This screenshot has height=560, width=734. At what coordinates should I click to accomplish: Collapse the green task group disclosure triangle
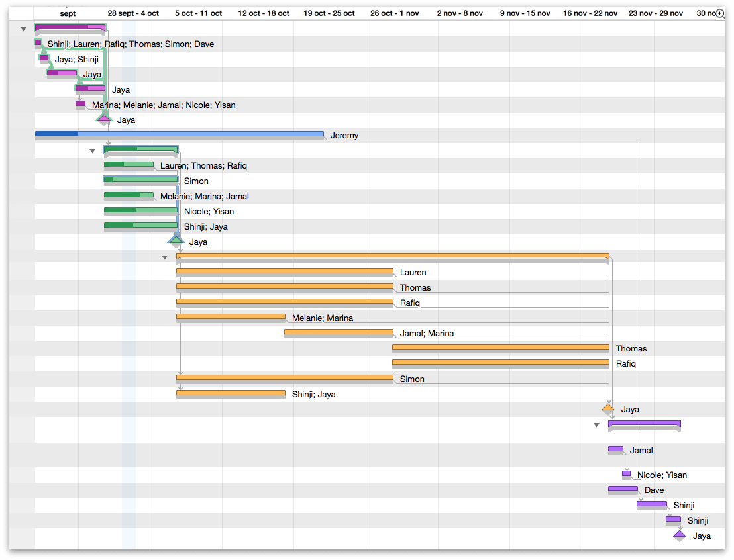[x=92, y=150]
